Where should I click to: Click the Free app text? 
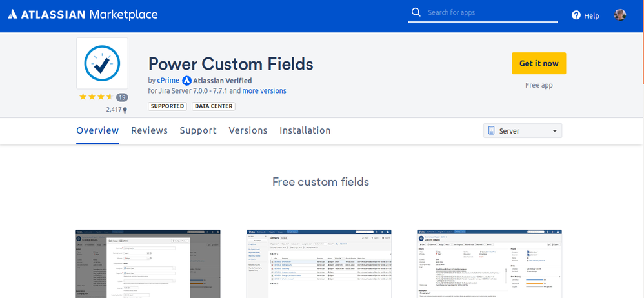click(539, 85)
